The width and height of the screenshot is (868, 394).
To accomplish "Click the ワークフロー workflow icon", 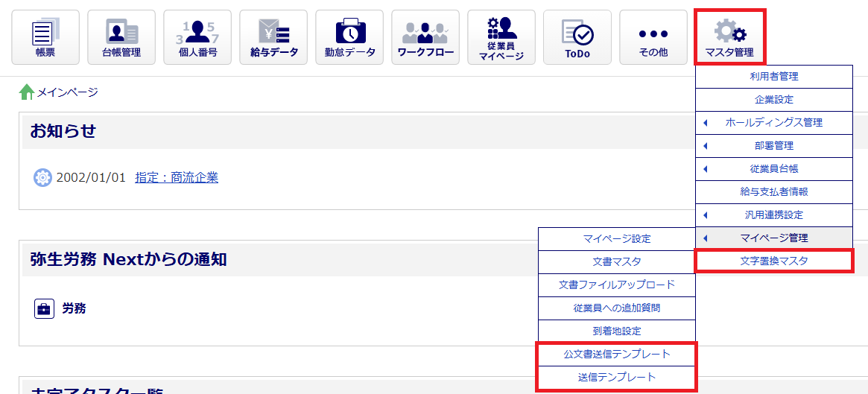I will coord(425,37).
